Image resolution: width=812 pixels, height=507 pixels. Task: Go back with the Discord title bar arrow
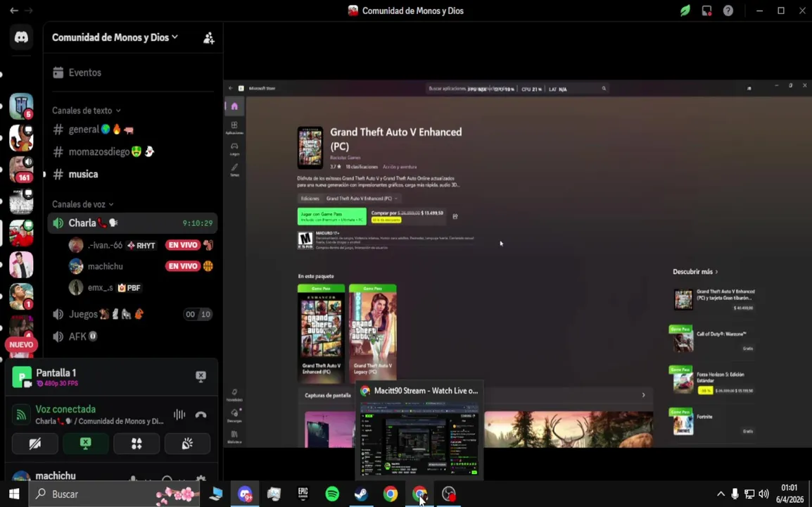click(14, 11)
